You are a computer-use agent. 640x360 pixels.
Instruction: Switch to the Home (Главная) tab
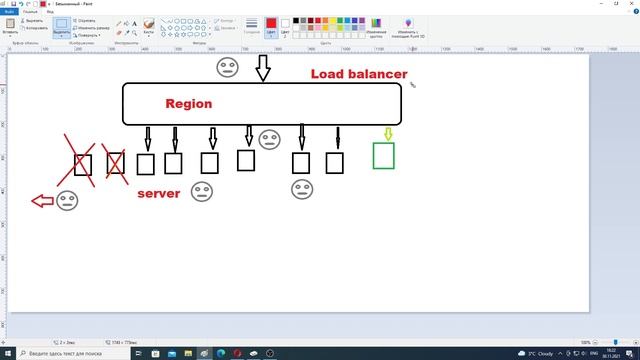(x=30, y=11)
